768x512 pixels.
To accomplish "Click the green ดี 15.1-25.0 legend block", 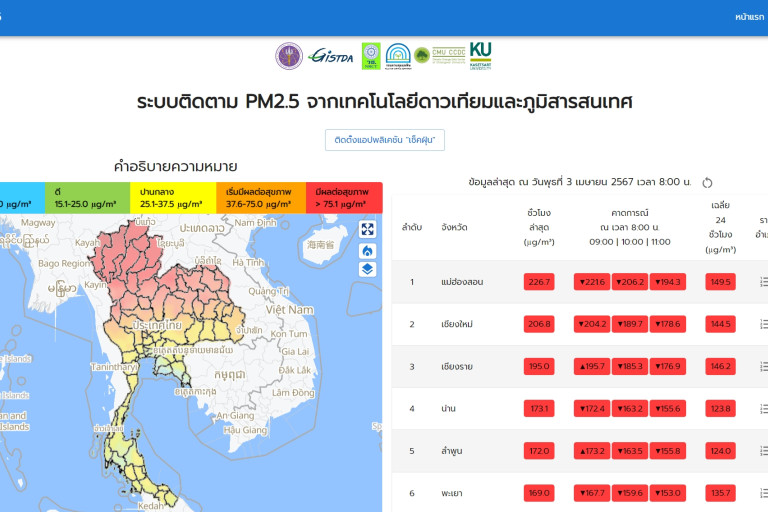I will pyautogui.click(x=87, y=198).
